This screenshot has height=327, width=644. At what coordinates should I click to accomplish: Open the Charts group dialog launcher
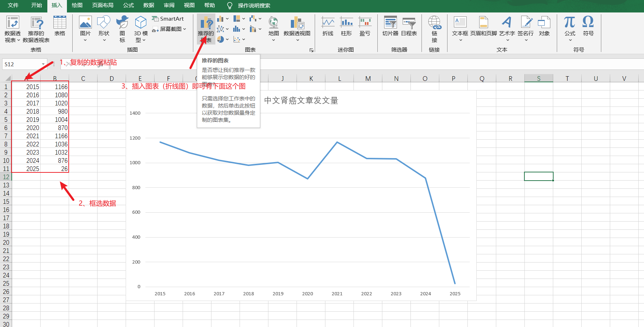click(x=311, y=50)
